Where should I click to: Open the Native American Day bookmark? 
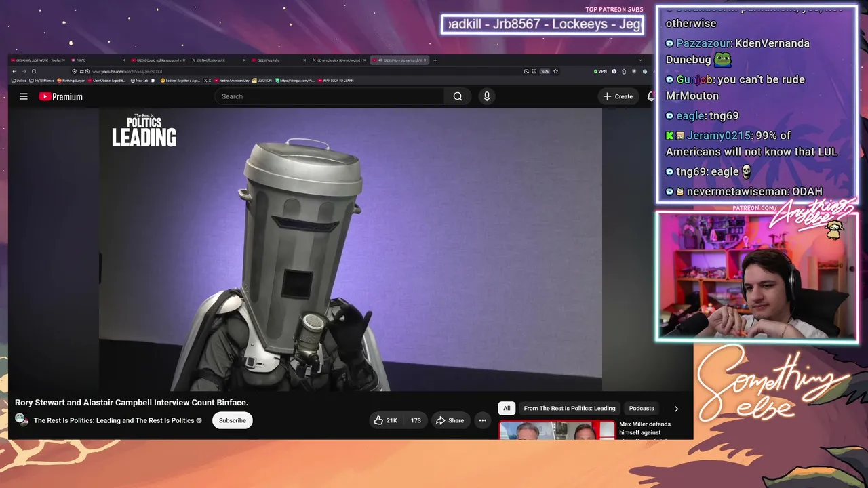coord(233,81)
